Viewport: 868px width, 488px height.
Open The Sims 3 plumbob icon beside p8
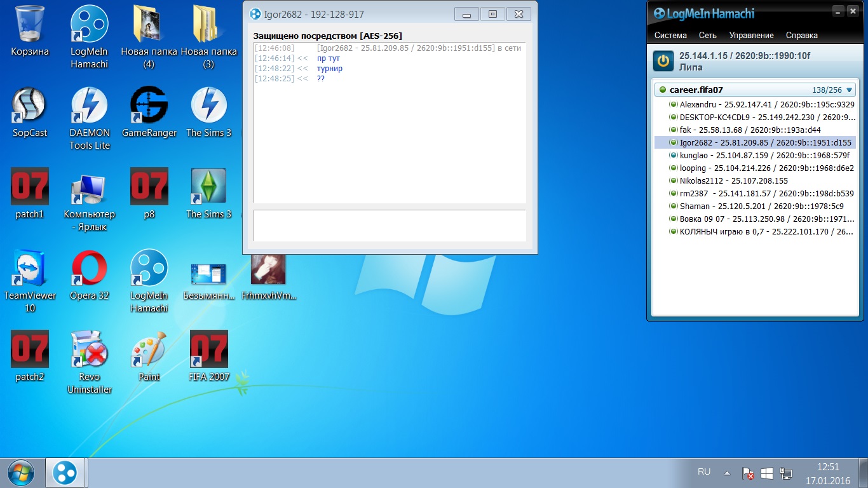click(x=208, y=194)
